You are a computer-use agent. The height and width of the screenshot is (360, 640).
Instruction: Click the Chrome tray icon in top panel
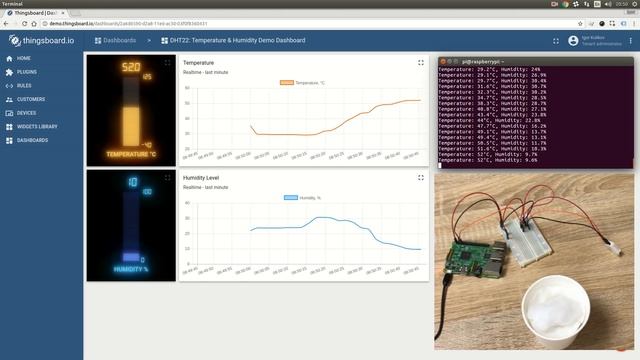point(565,4)
